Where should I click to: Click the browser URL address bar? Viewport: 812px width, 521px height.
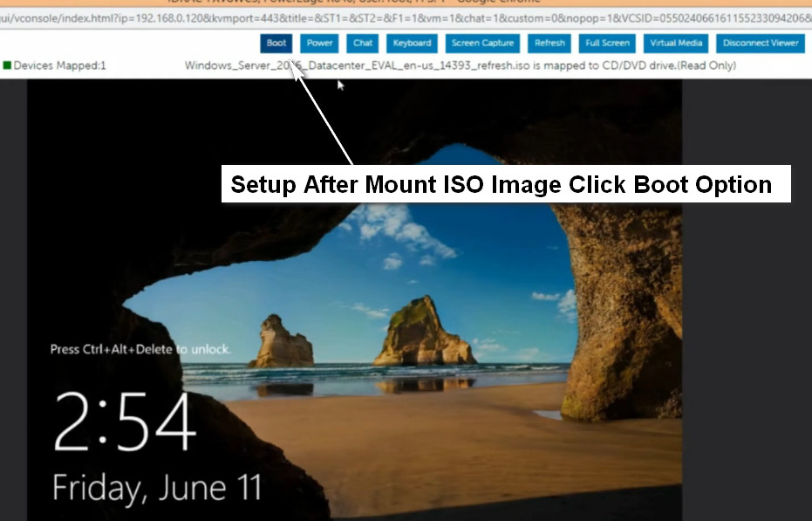pos(406,18)
